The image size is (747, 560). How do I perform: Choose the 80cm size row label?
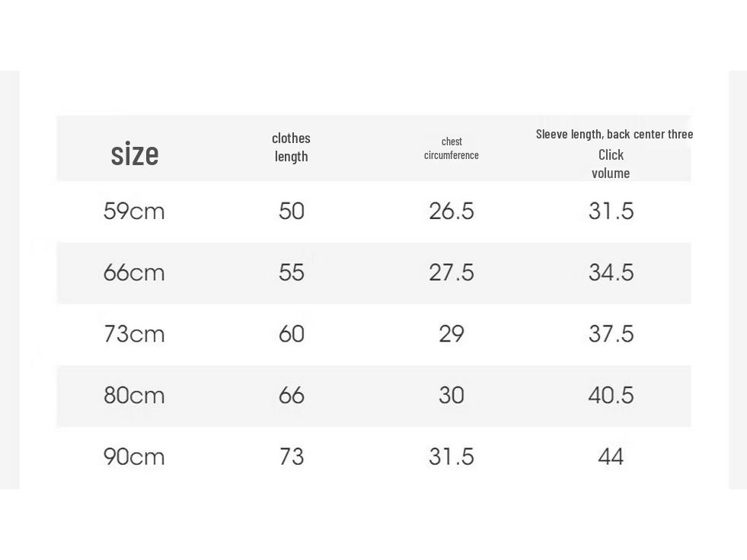coord(134,395)
